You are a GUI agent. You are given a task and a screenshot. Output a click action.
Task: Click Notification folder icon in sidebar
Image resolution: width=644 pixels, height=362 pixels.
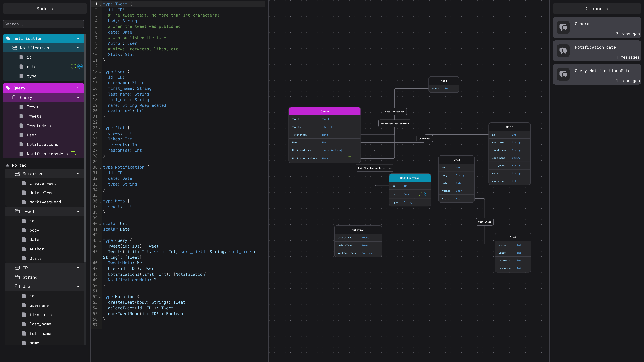[15, 48]
